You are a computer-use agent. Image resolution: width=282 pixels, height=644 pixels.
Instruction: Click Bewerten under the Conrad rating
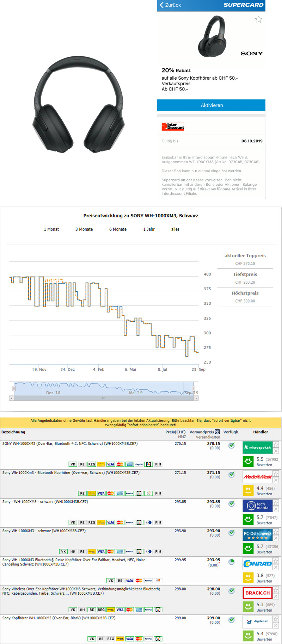[264, 581]
